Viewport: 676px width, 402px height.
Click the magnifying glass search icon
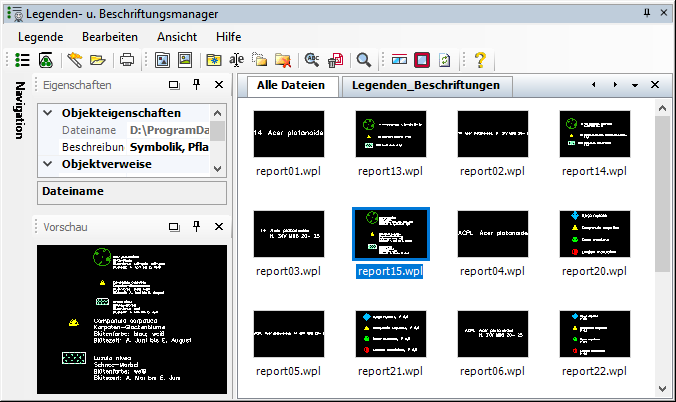(x=364, y=60)
